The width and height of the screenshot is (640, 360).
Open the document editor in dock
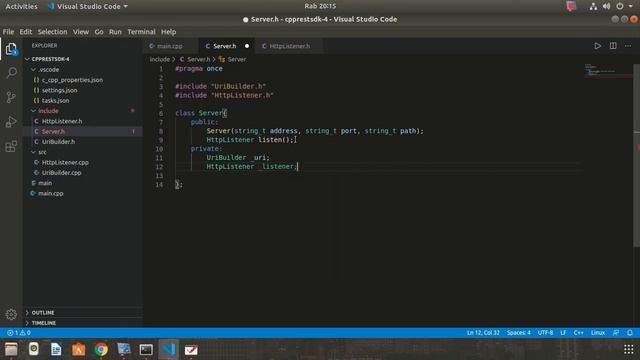click(x=56, y=349)
